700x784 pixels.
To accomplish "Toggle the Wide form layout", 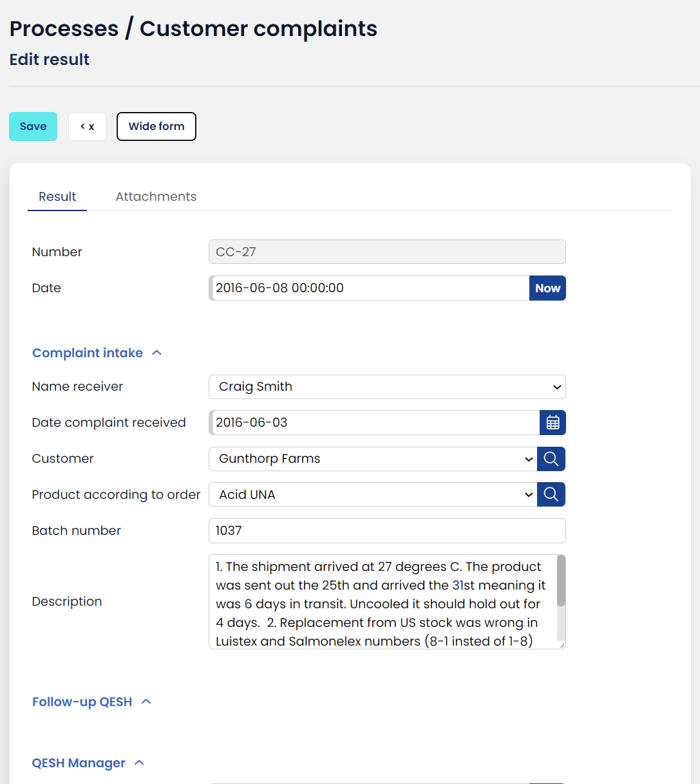I will (x=156, y=126).
